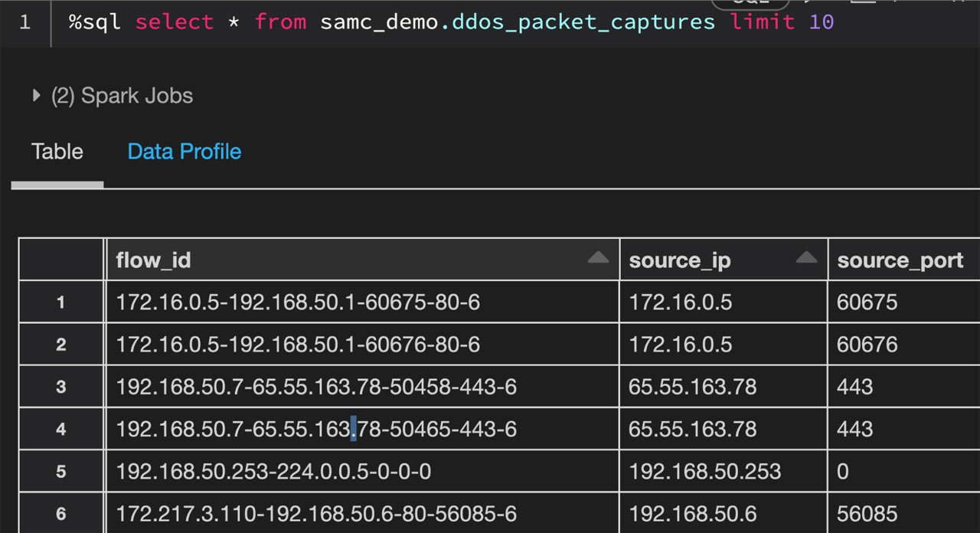Image resolution: width=980 pixels, height=533 pixels.
Task: Click source_ip cell 192.168.50.253
Action: [x=704, y=471]
